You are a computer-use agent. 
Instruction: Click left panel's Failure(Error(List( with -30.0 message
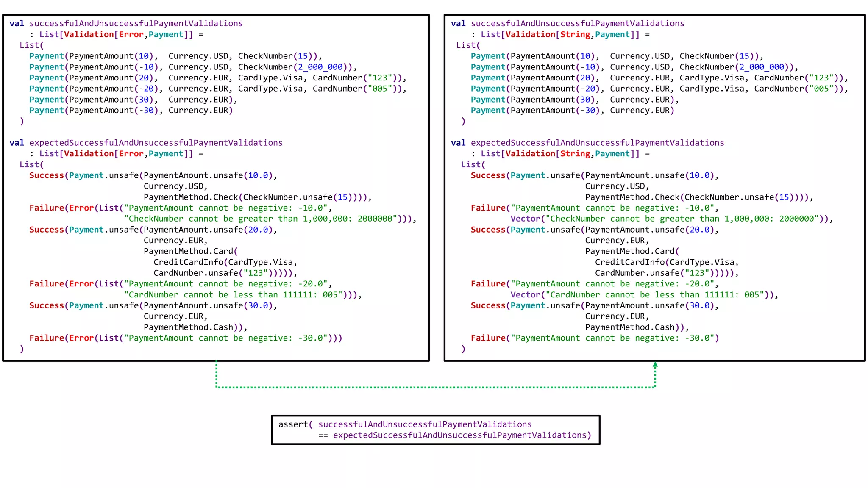(76, 338)
